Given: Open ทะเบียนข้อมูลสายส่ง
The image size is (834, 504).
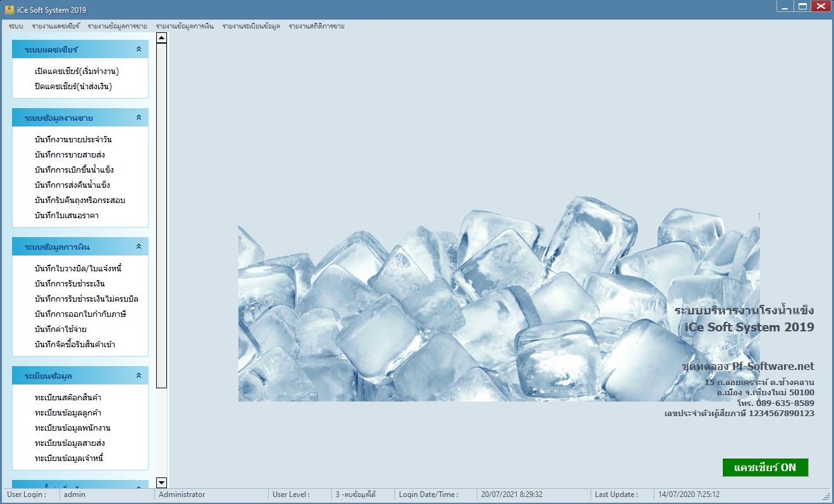Looking at the screenshot, I should [70, 443].
